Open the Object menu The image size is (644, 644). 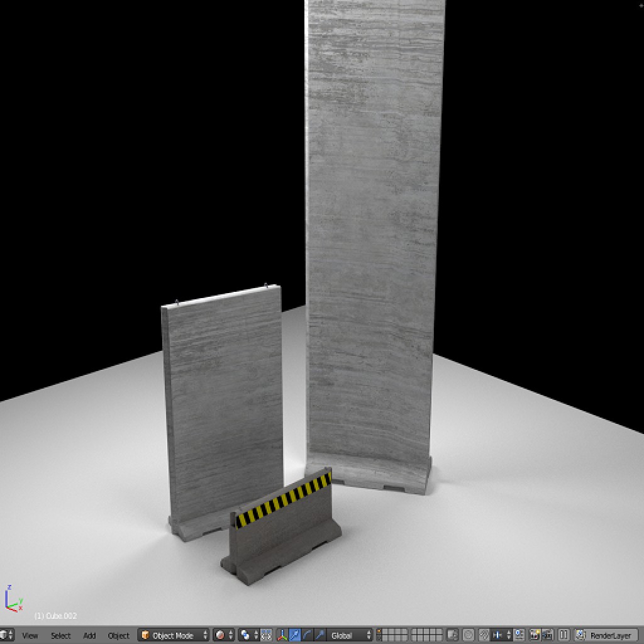117,636
